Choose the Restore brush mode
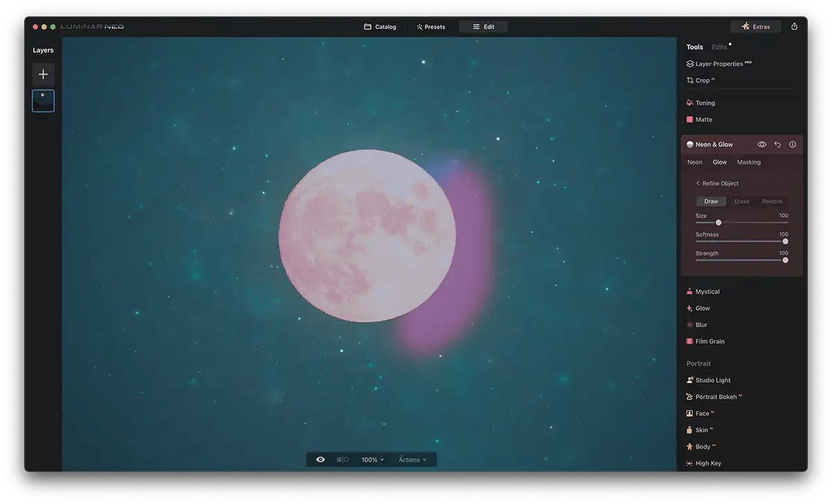The image size is (832, 504). point(772,202)
